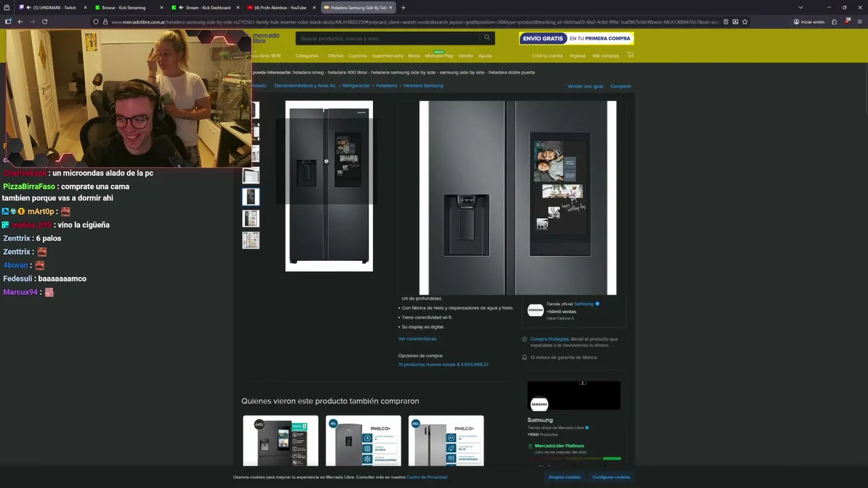Open the browser hamburger menu
The width and height of the screenshot is (868, 488).
click(x=859, y=22)
